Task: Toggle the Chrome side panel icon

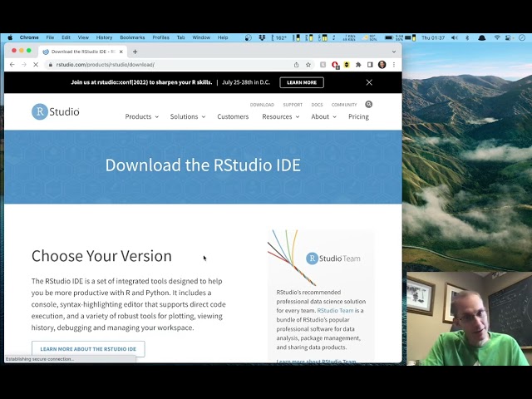Action: click(x=370, y=65)
